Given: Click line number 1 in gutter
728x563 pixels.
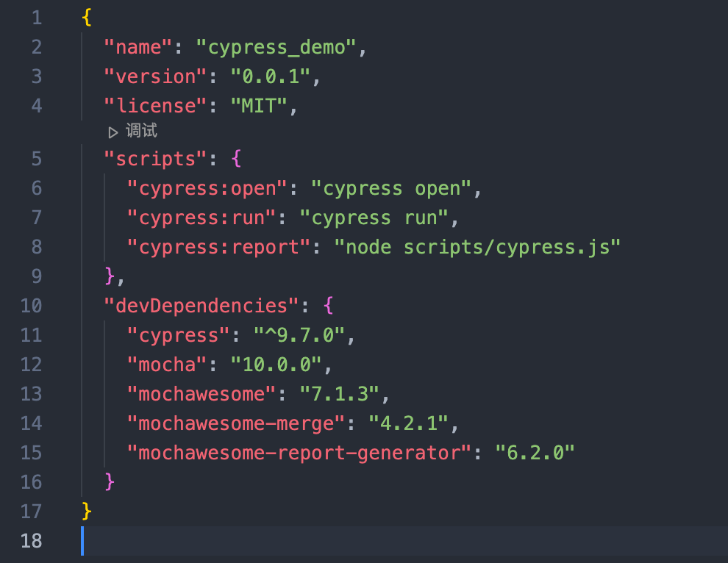Looking at the screenshot, I should point(37,18).
